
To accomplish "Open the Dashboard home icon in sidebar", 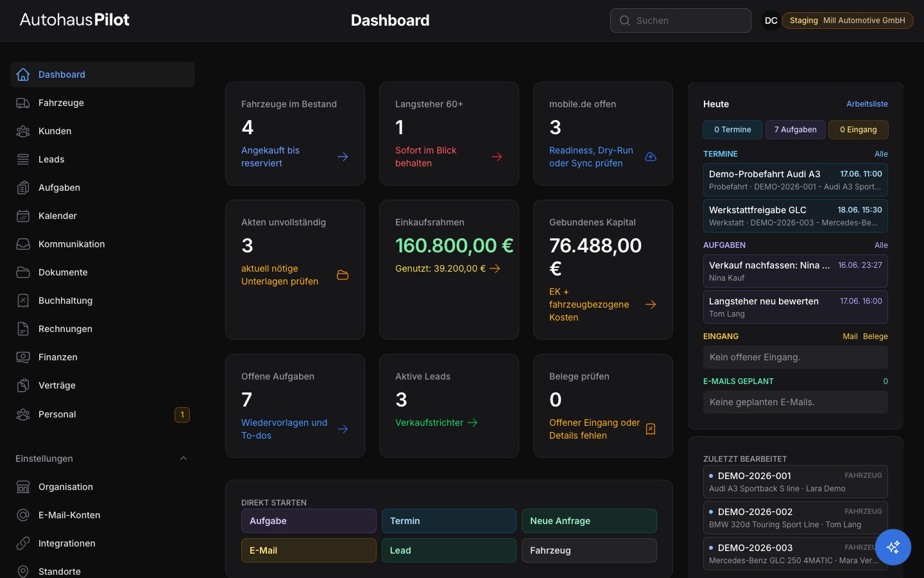I will pyautogui.click(x=23, y=74).
